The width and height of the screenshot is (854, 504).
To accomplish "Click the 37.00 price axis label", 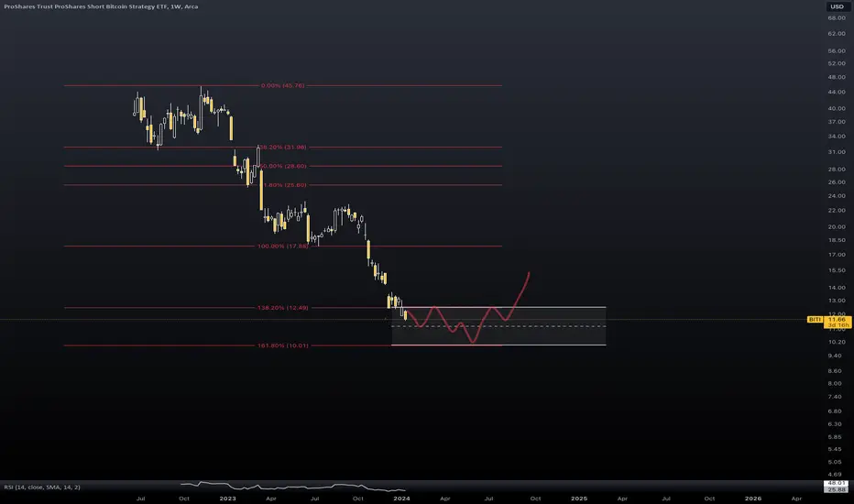I will point(837,122).
